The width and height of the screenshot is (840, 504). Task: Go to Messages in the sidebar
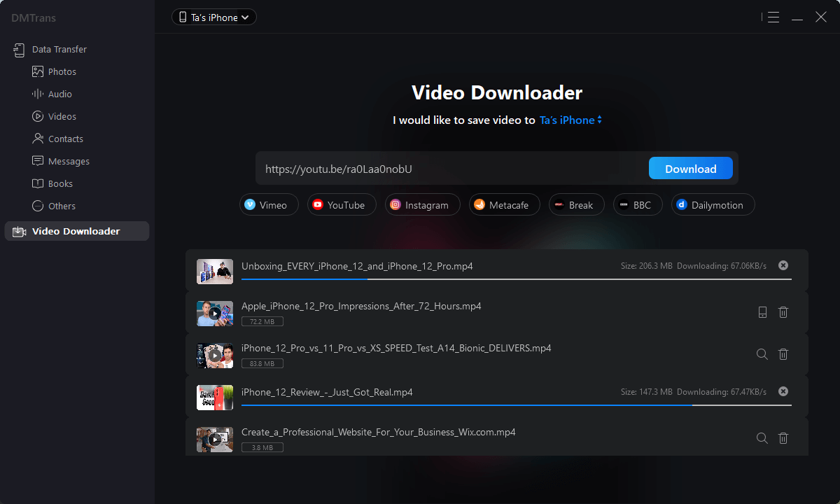(x=69, y=162)
